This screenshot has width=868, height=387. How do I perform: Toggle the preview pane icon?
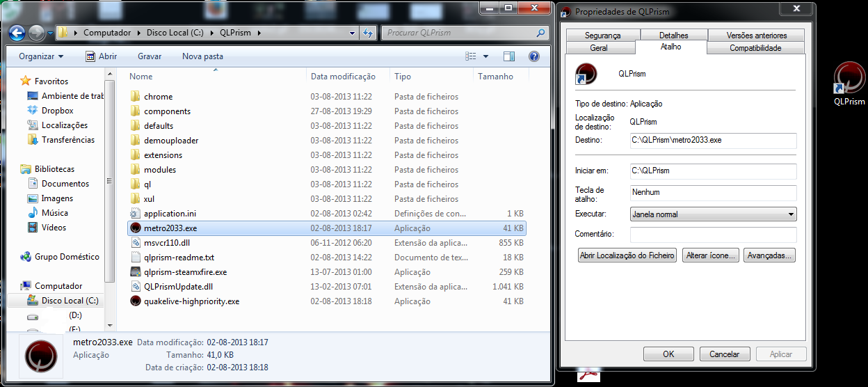pos(509,56)
